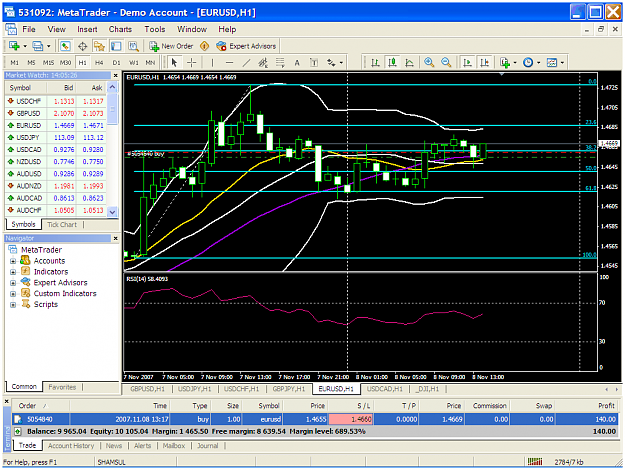Zoom out of the chart
The height and width of the screenshot is (470, 625).
point(446,63)
